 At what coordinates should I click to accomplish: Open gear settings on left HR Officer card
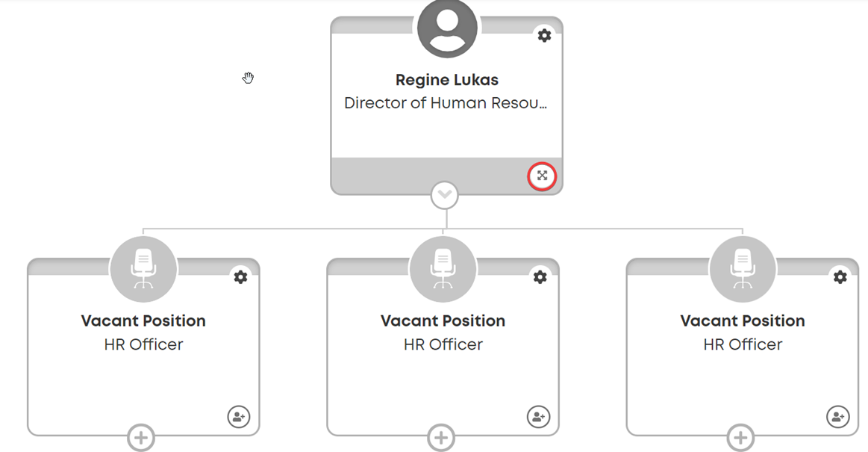[x=240, y=276]
